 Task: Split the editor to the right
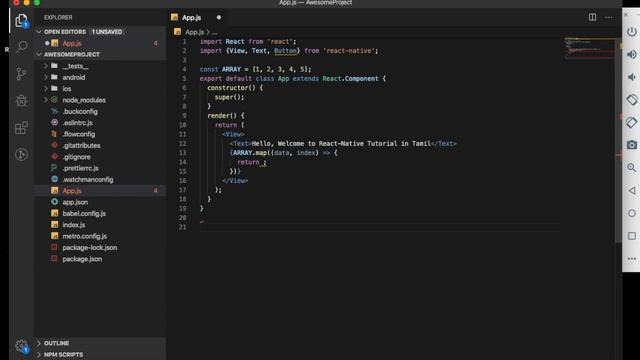pos(592,17)
